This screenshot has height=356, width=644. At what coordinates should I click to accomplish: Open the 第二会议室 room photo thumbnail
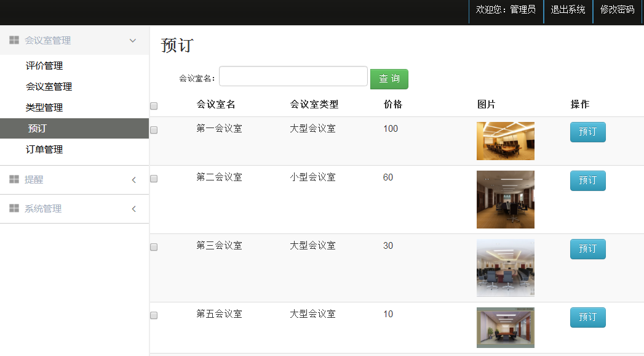pos(506,200)
